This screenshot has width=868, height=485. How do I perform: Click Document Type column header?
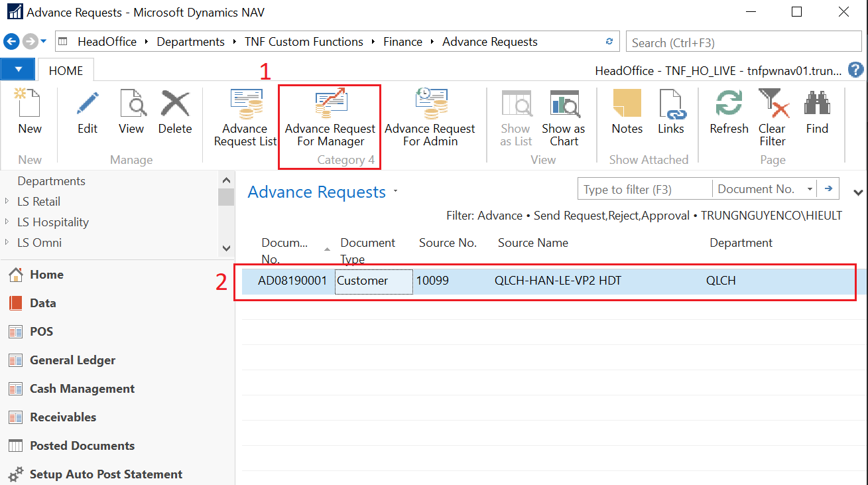click(367, 251)
